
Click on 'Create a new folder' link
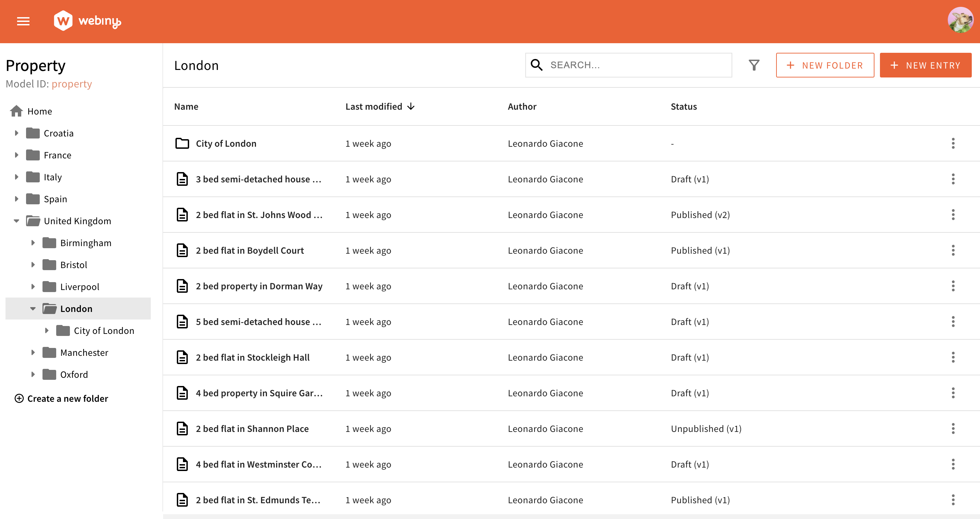(x=68, y=398)
